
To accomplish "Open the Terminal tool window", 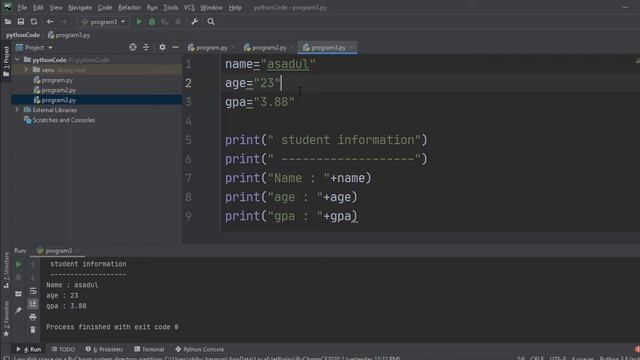I will click(149, 349).
